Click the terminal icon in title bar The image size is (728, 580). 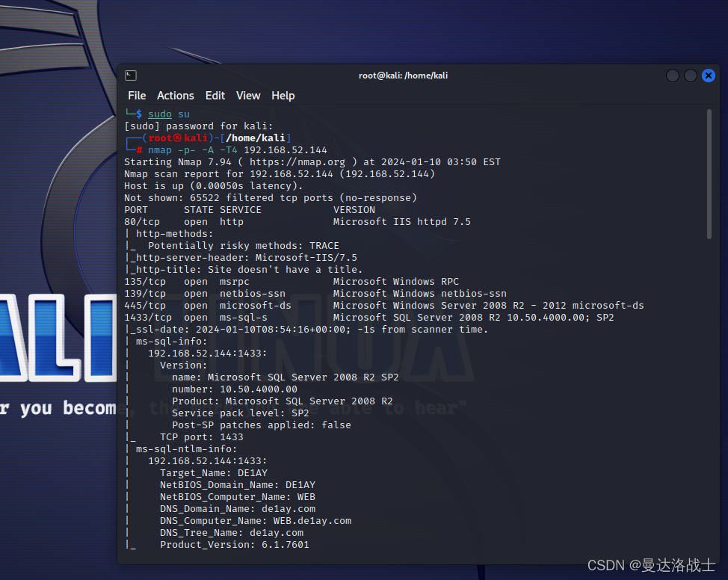click(x=131, y=75)
